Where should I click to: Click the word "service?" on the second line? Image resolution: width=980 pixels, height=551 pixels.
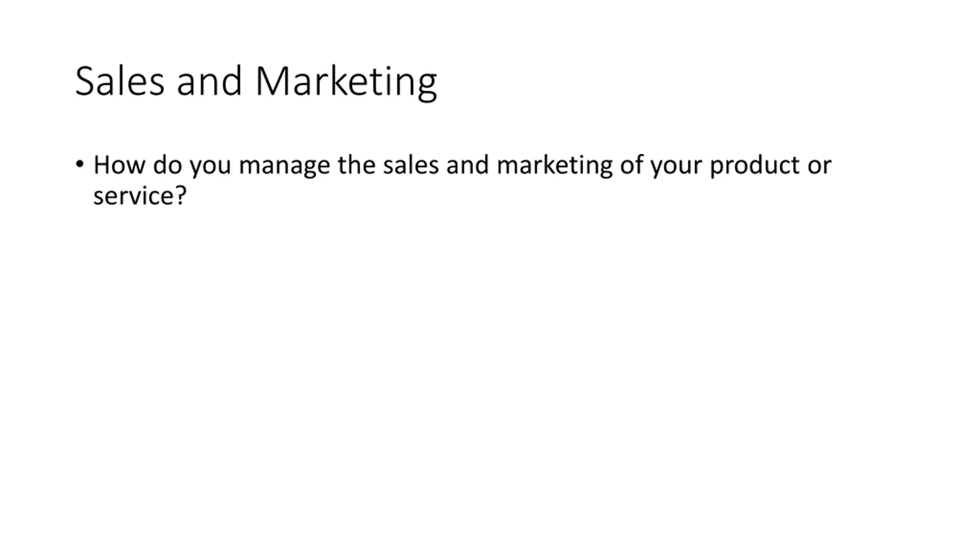(140, 196)
